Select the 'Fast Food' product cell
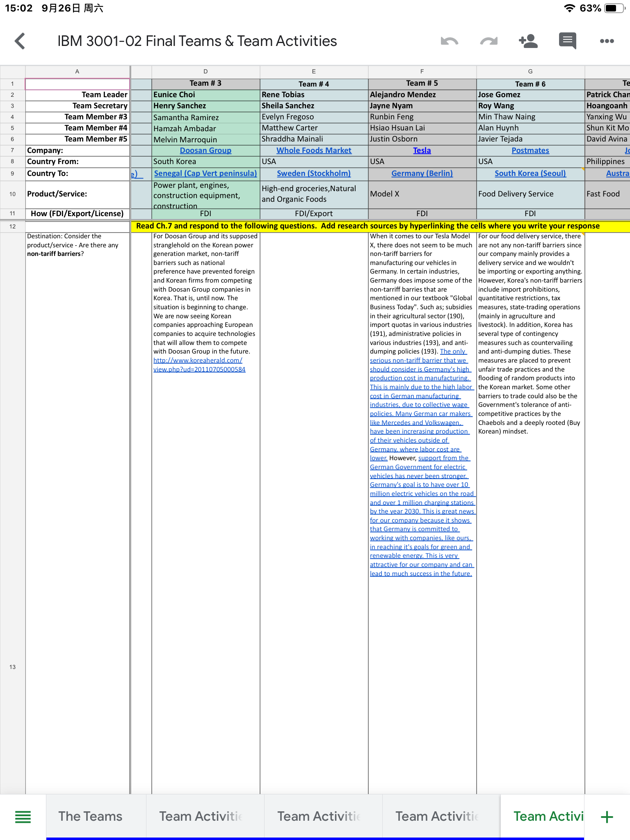This screenshot has height=840, width=630. click(x=607, y=194)
